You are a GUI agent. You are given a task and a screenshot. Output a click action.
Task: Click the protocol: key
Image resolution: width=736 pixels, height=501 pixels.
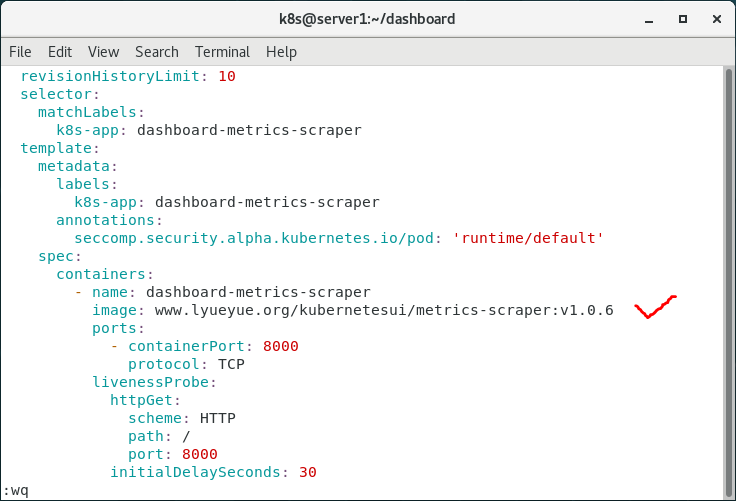[168, 364]
